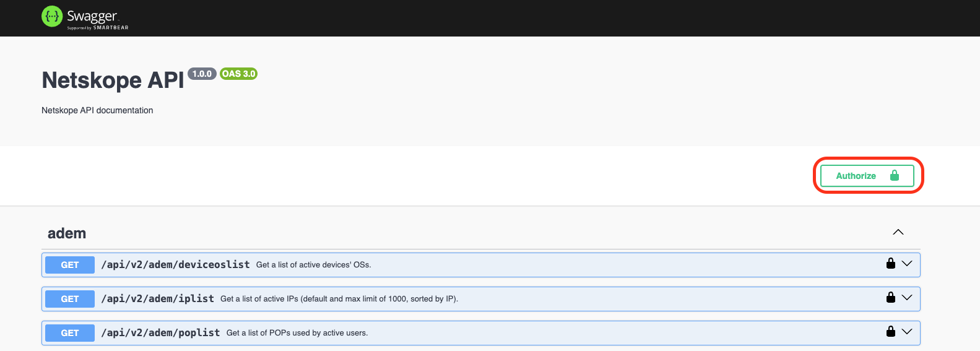Open the adem tag heading

coord(67,233)
